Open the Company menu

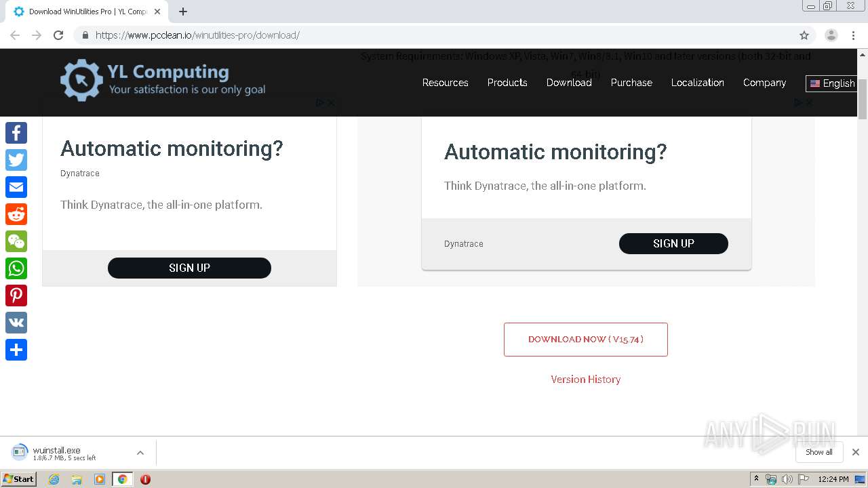[764, 83]
